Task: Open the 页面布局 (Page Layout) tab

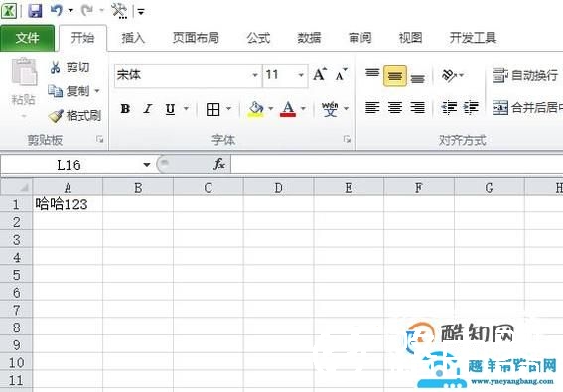Action: click(196, 38)
